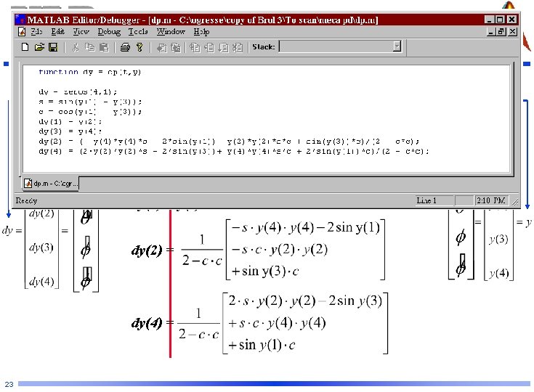Click the '2:10 PM' status bar clock
Viewport: 534px width, 392px height.
pyautogui.click(x=490, y=200)
